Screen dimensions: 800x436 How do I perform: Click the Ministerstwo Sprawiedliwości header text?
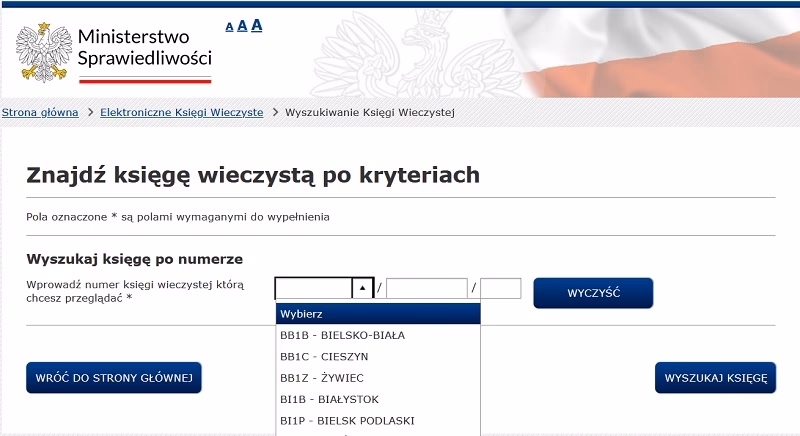(x=144, y=47)
